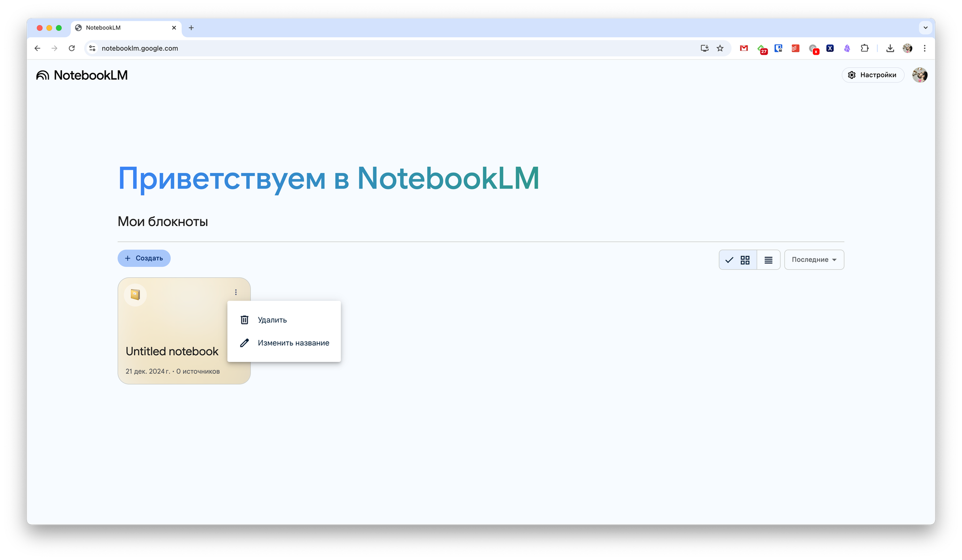Open the Последние sort dropdown
Image resolution: width=962 pixels, height=560 pixels.
(x=814, y=260)
